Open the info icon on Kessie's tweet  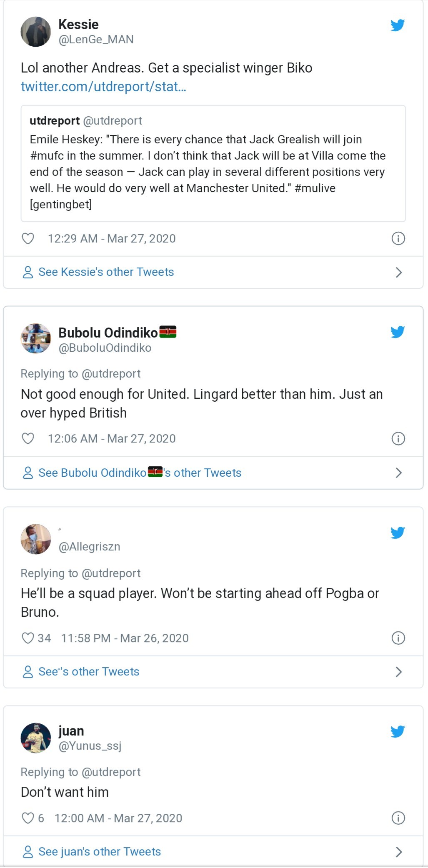point(399,238)
